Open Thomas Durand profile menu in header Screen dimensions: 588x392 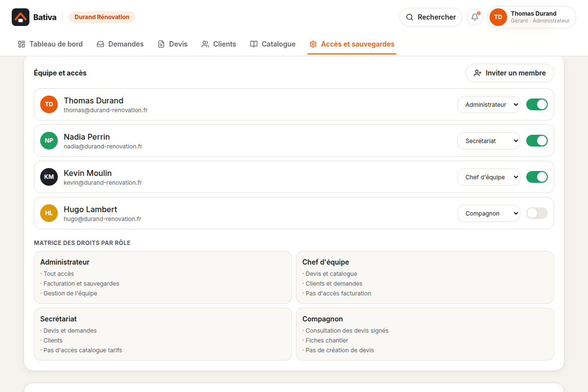[532, 17]
